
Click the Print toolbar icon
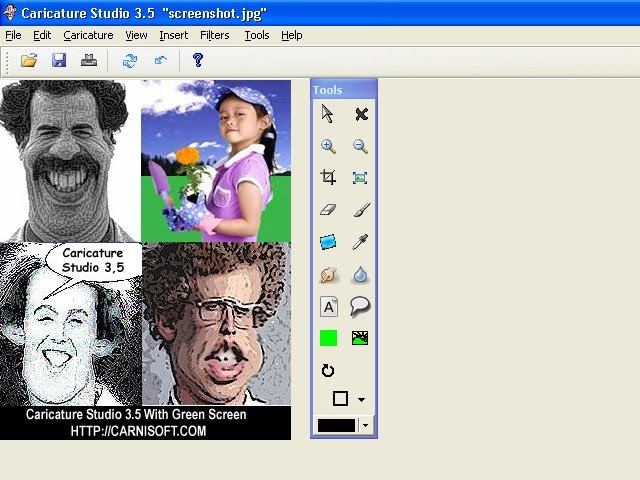tap(89, 60)
